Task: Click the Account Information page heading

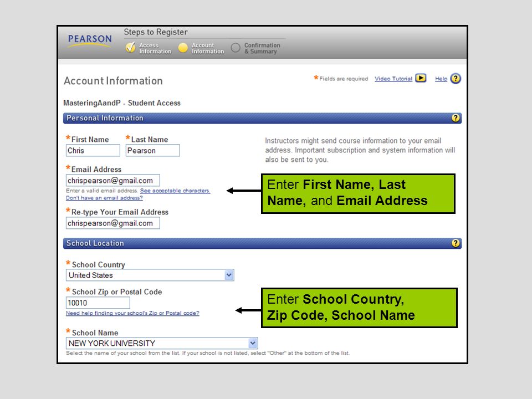Action: [113, 81]
